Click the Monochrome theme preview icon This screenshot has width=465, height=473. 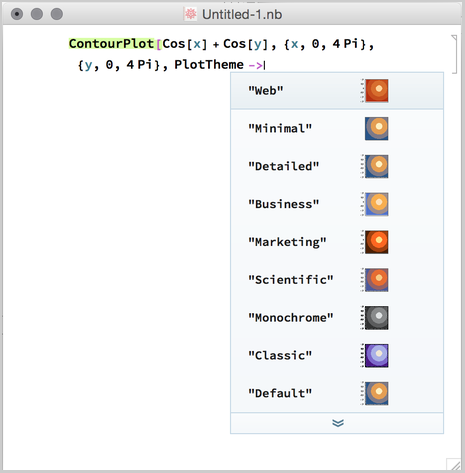coord(375,318)
